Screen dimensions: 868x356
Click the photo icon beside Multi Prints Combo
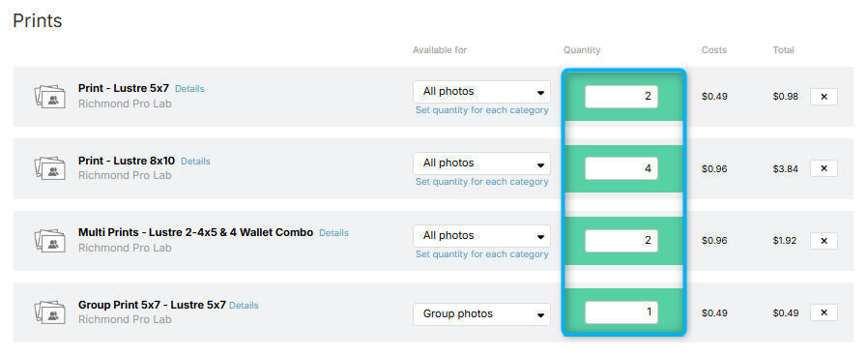49,240
